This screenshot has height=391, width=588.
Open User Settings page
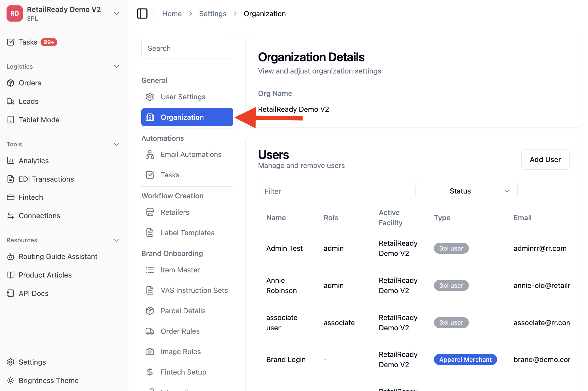coord(187,97)
